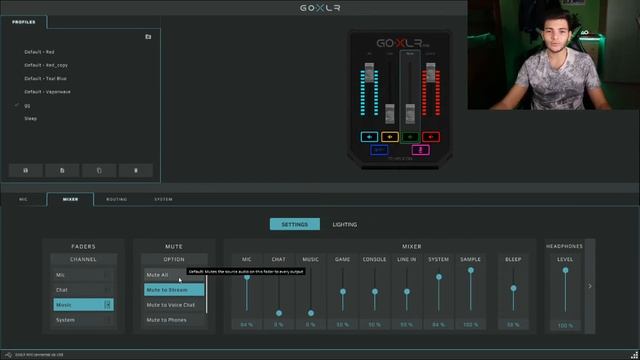The image size is (640, 360).
Task: Select the Default - Vaporwave profile
Action: click(47, 92)
